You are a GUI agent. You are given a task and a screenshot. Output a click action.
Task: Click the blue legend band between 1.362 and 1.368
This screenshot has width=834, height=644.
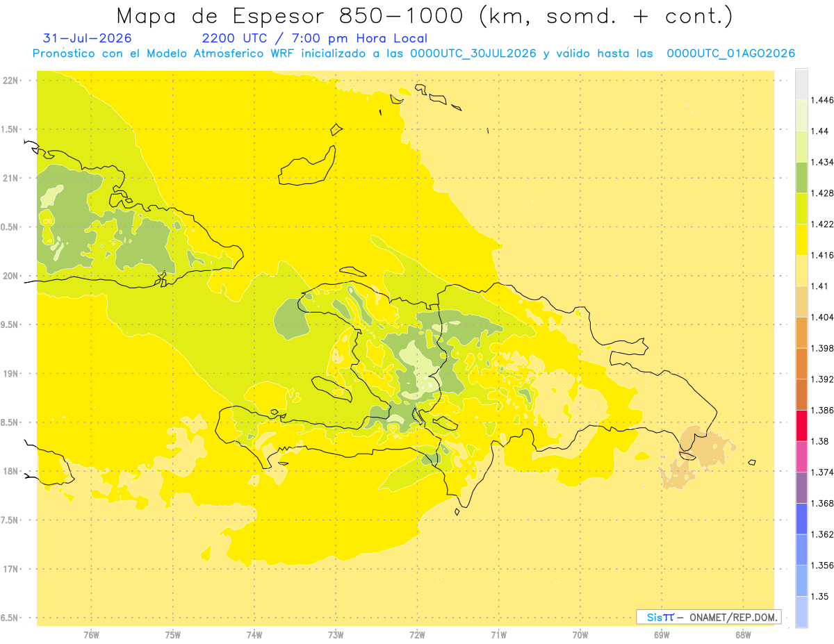click(801, 518)
